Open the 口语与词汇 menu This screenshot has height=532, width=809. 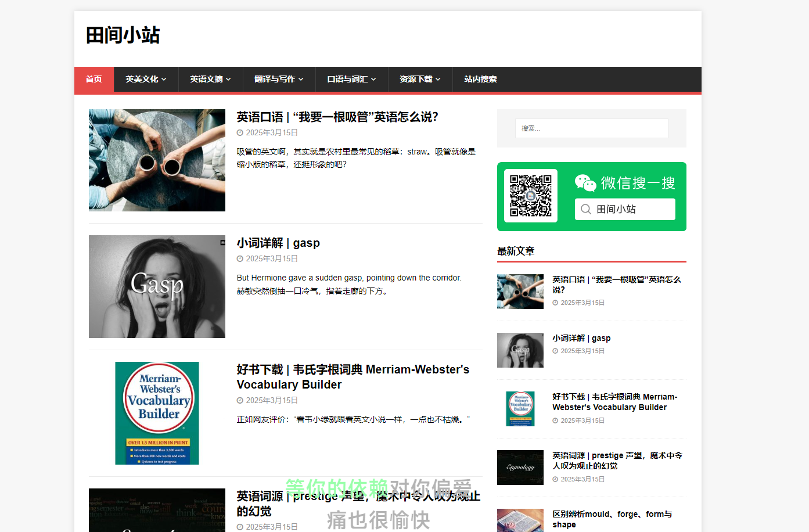coord(351,80)
